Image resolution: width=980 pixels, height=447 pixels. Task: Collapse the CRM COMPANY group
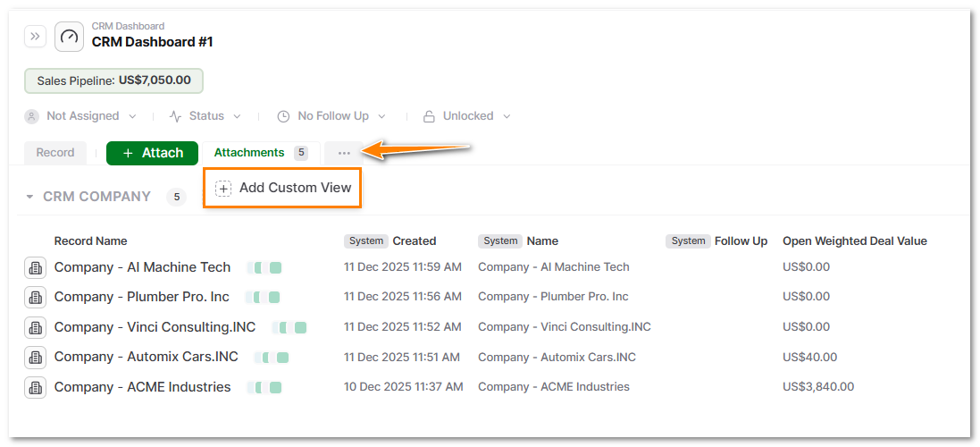click(29, 197)
